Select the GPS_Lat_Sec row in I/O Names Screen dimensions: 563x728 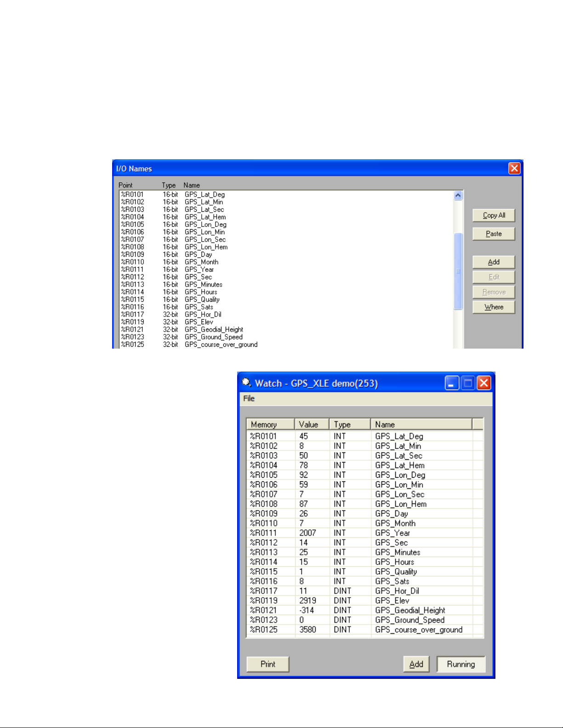pyautogui.click(x=286, y=209)
